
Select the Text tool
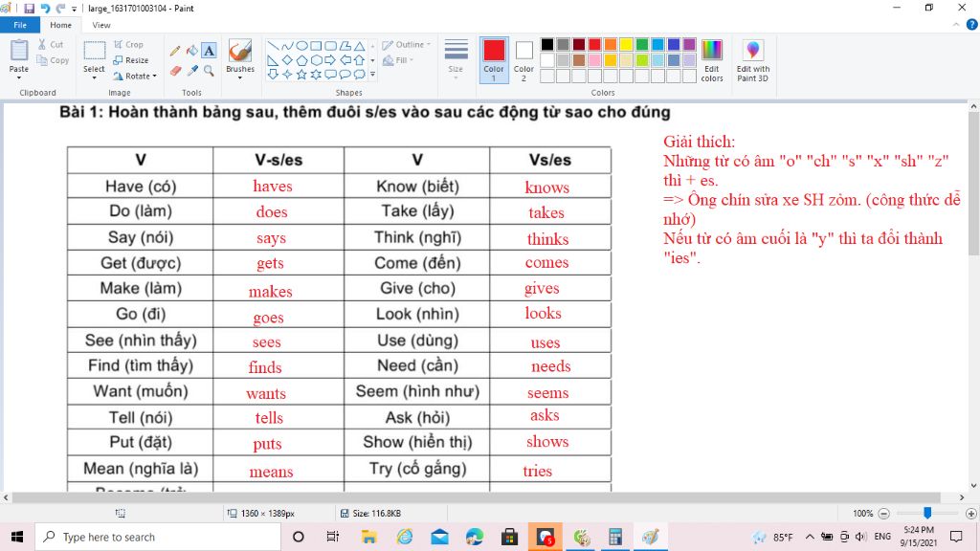(209, 52)
